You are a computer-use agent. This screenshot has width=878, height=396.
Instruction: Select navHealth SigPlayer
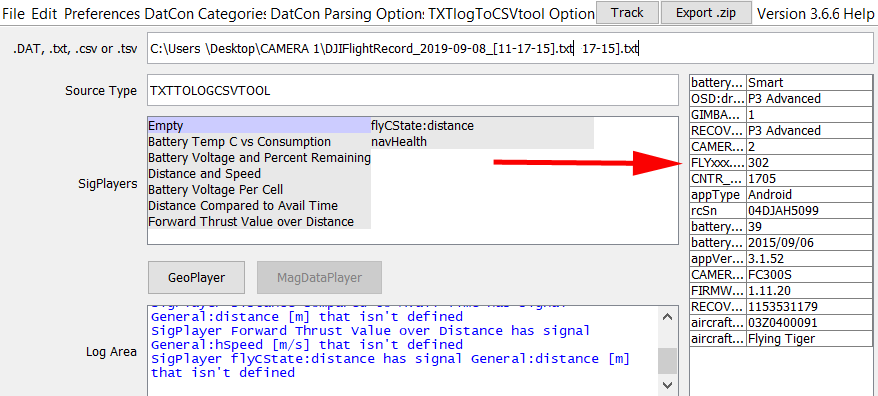point(482,142)
